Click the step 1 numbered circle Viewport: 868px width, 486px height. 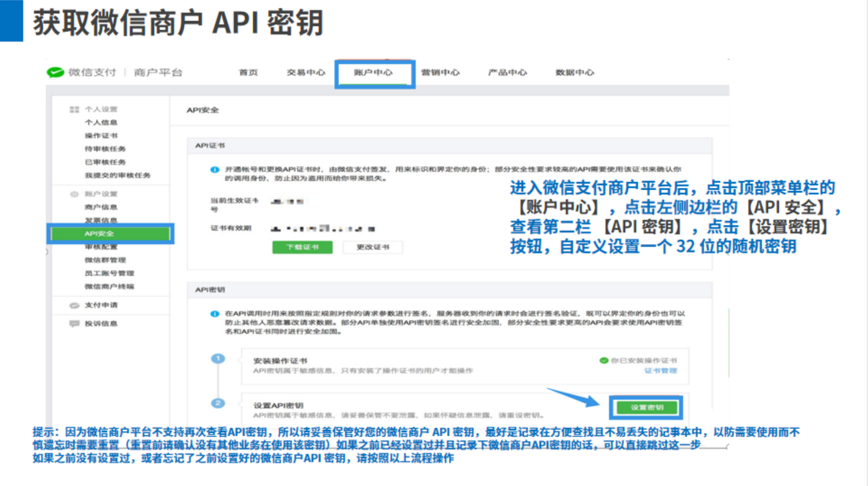(x=218, y=359)
